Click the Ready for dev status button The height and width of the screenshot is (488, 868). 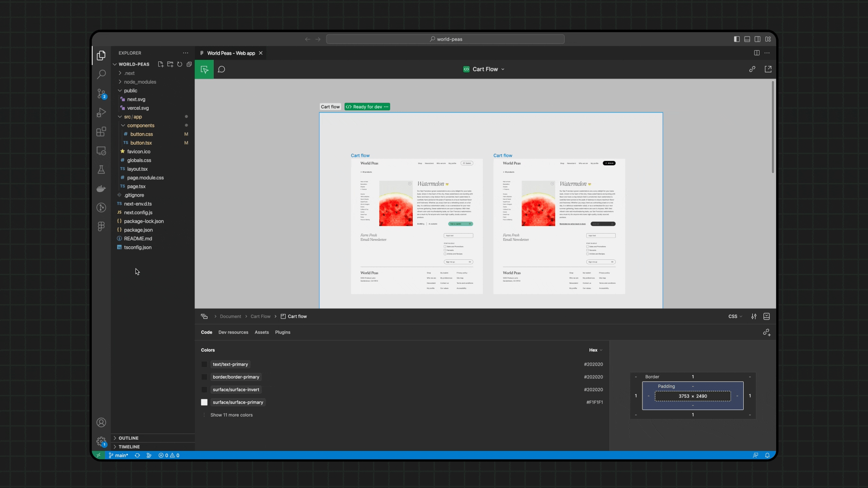pyautogui.click(x=368, y=107)
